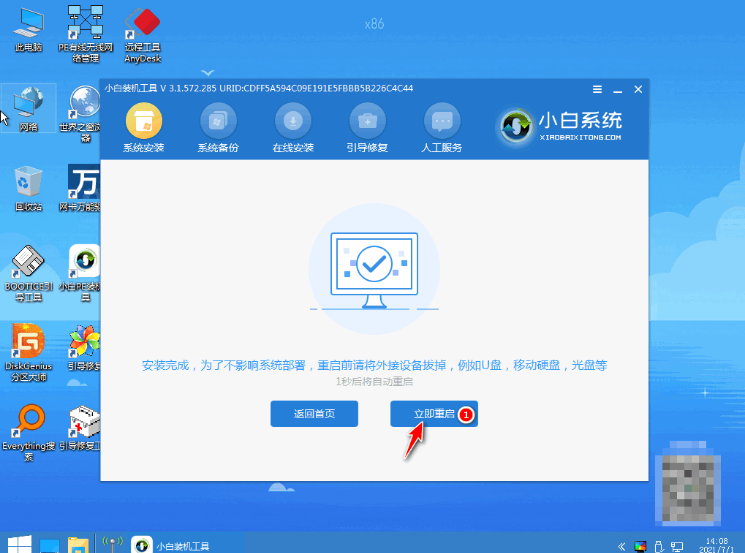The width and height of the screenshot is (745, 553).
Task: Click the network tray icon
Action: [677, 547]
